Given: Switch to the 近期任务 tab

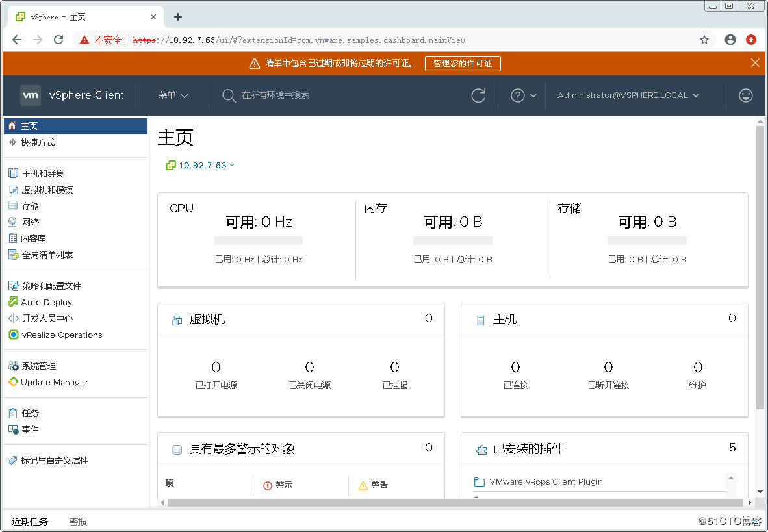Looking at the screenshot, I should (x=30, y=521).
